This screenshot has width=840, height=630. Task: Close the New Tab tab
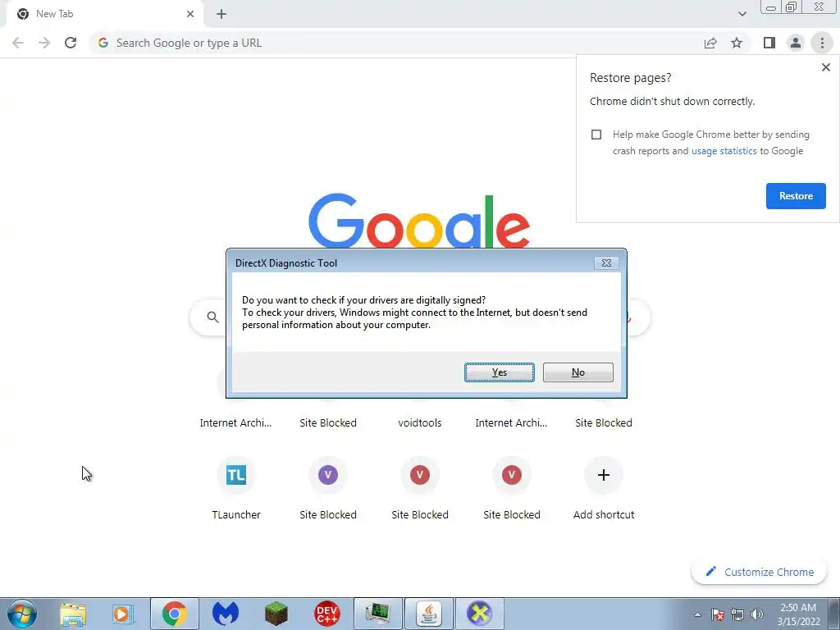(190, 14)
